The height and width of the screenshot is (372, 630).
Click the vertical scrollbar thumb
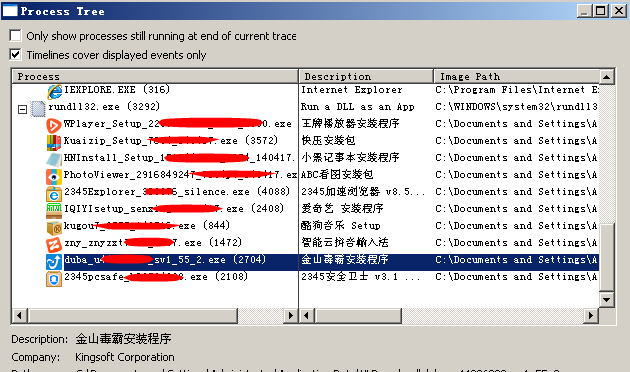pos(606,257)
